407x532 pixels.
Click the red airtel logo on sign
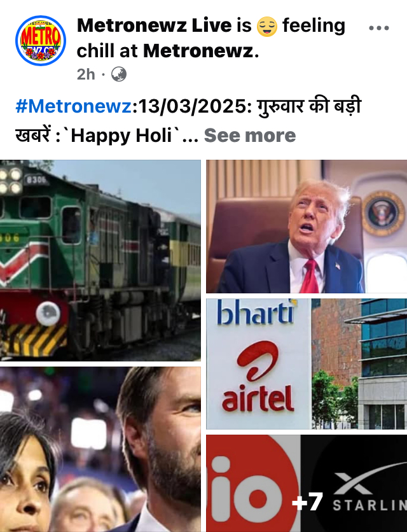pos(258,377)
